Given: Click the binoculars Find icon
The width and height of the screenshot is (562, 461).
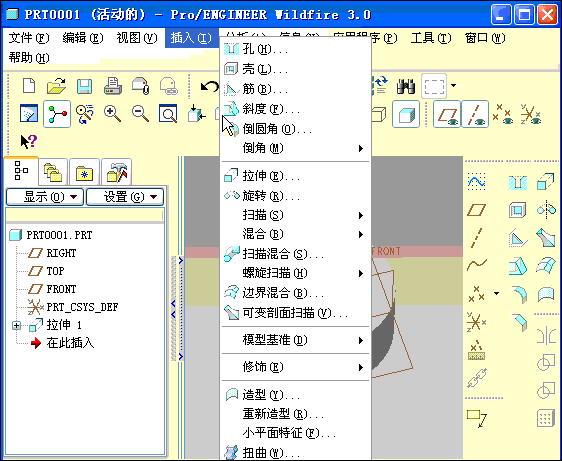Looking at the screenshot, I should tap(406, 86).
